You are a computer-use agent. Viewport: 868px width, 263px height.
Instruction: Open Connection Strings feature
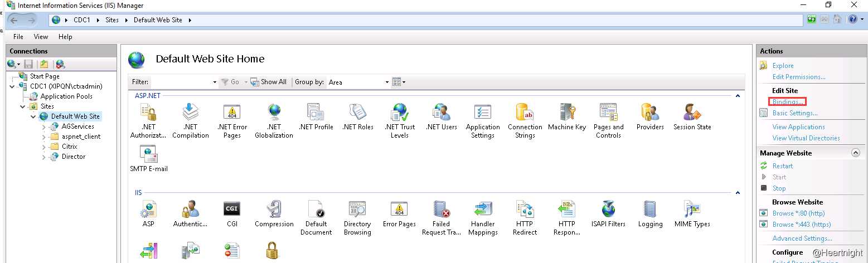[x=525, y=121]
